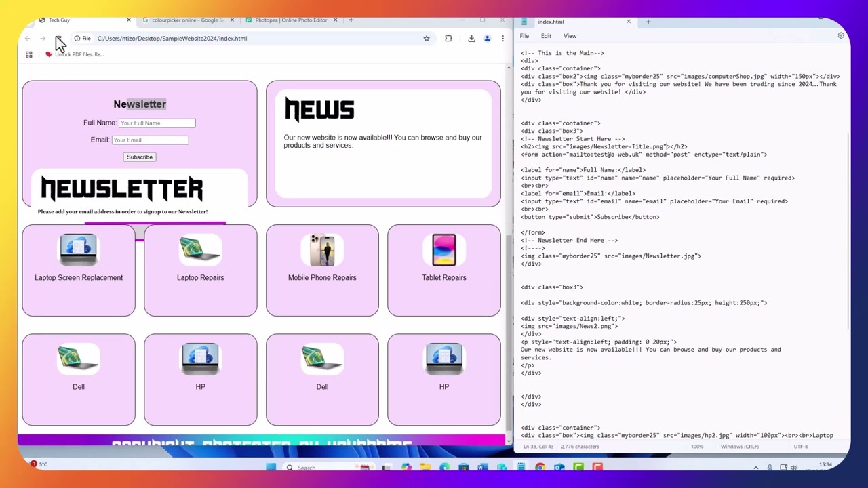Select the index.html tab in Notepad
This screenshot has height=488, width=868.
pyautogui.click(x=575, y=22)
